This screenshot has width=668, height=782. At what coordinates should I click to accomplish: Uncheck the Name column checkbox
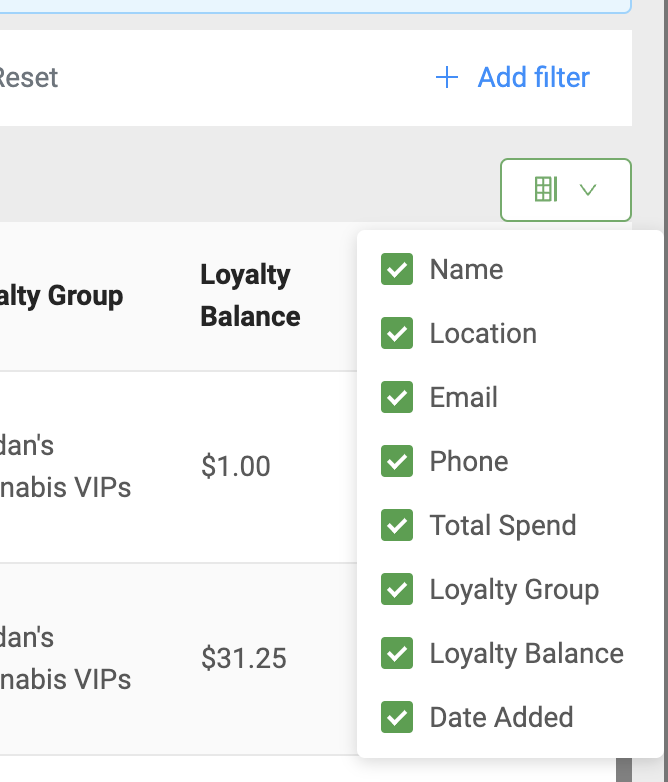pyautogui.click(x=397, y=270)
